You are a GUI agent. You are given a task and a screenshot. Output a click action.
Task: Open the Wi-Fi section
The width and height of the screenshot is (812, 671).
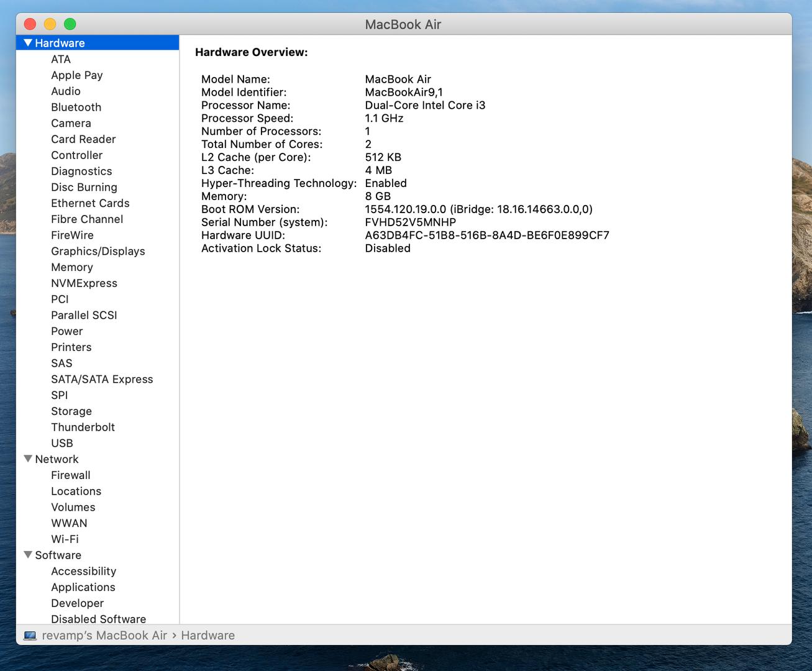pos(65,539)
